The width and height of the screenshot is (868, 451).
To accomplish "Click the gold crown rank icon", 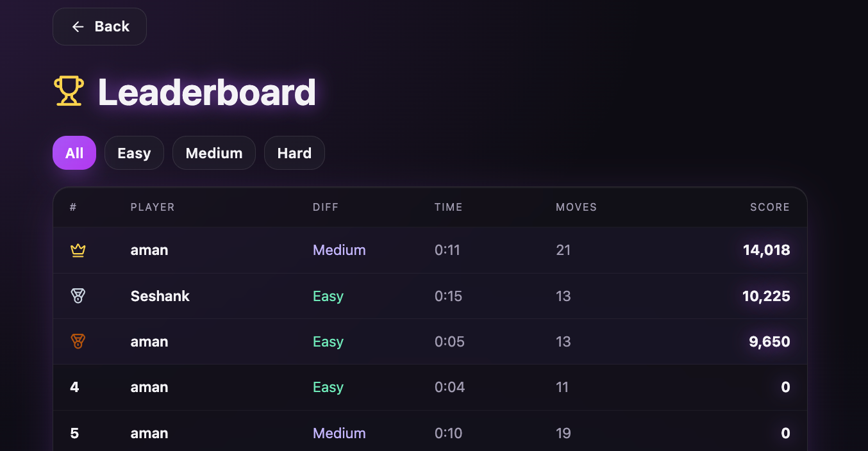I will pyautogui.click(x=78, y=250).
